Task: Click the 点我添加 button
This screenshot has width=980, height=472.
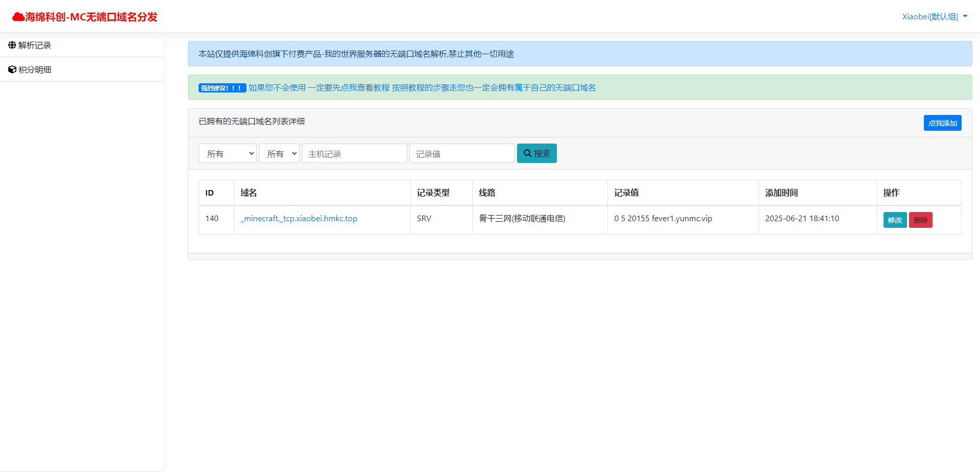Action: [x=942, y=123]
